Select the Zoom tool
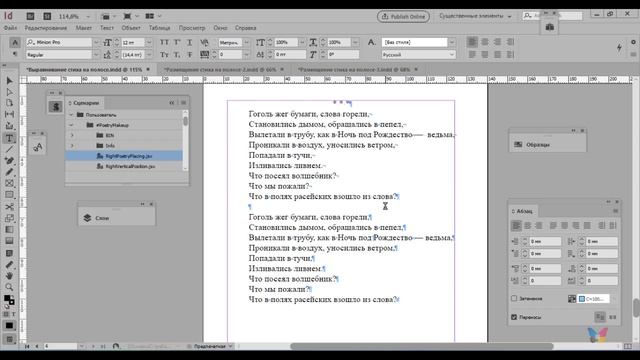640x360 pixels. [9, 287]
